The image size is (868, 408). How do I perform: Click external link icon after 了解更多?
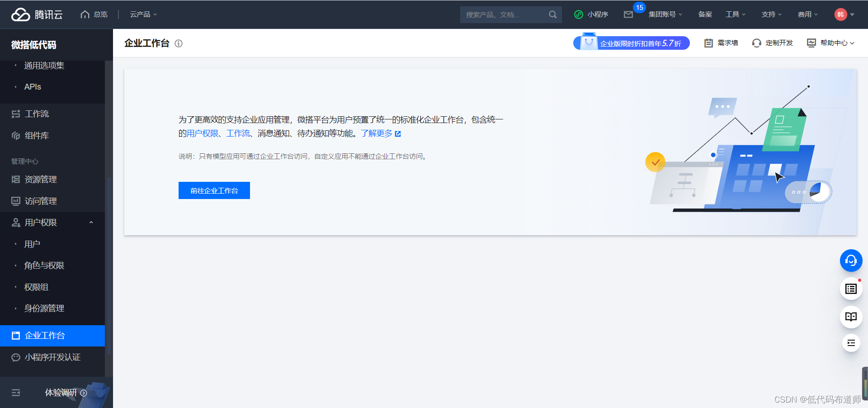tap(398, 134)
